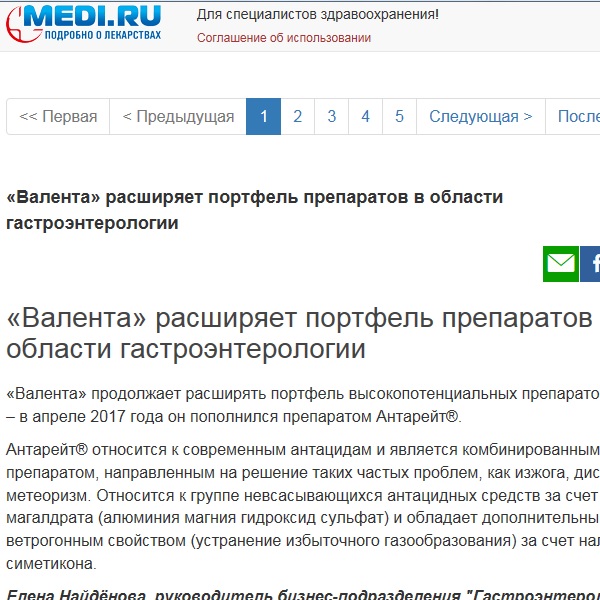Open pagination page 5
Viewport: 600px width, 600px height.
point(399,116)
